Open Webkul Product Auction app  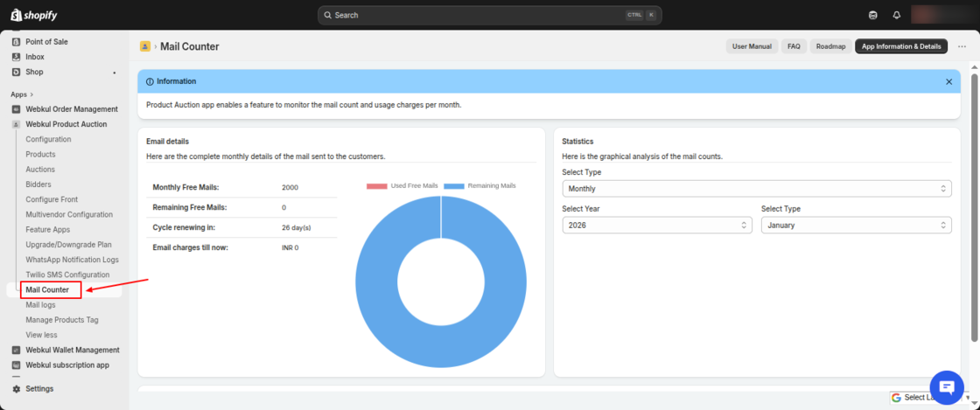coord(65,124)
